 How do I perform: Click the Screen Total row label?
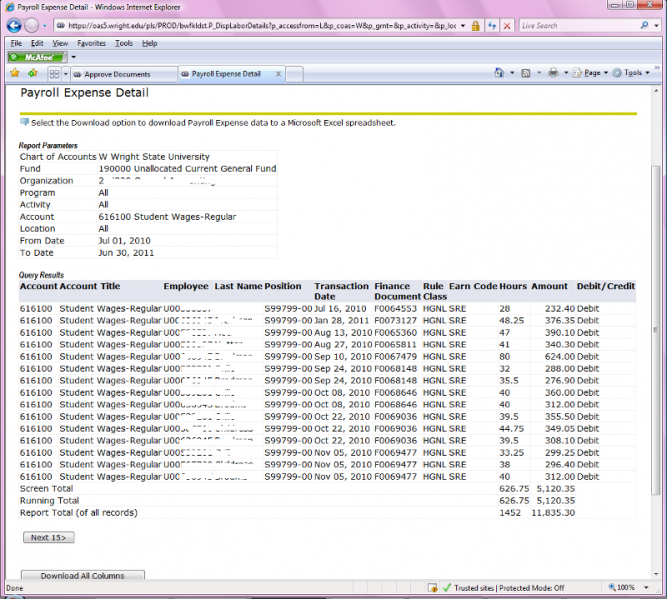pos(46,488)
